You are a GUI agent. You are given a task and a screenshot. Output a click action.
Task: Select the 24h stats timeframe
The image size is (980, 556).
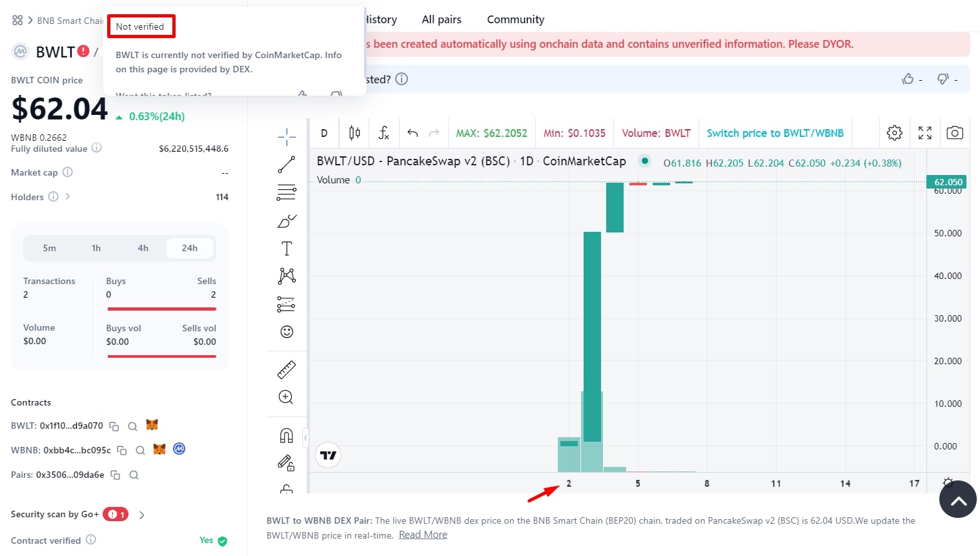(x=190, y=248)
